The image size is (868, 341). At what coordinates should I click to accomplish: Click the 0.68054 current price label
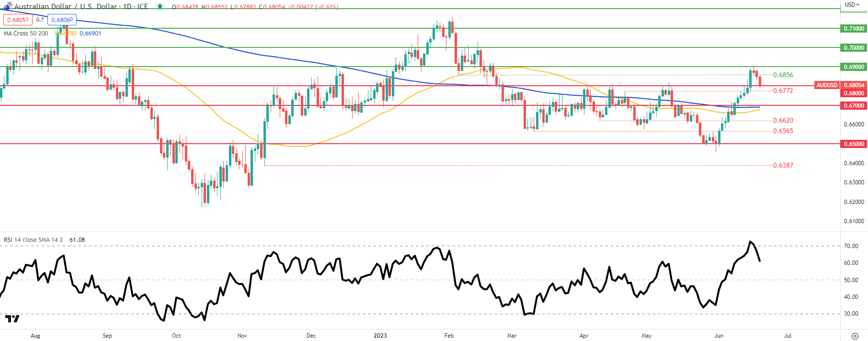point(854,85)
